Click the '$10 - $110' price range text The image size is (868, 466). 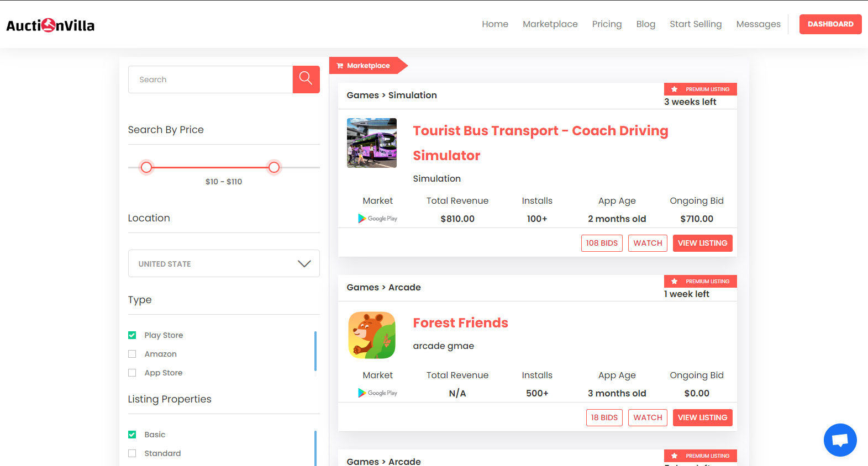(x=224, y=182)
